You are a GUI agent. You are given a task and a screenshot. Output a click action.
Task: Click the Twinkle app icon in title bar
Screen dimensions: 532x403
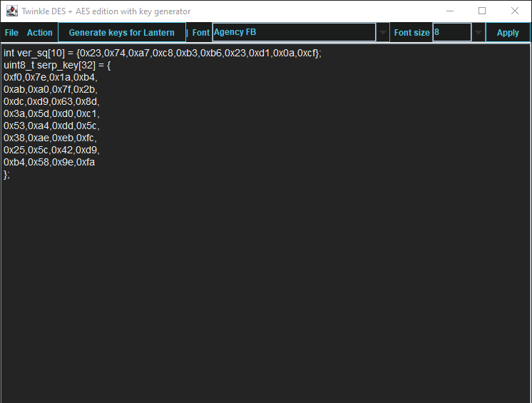click(x=12, y=11)
